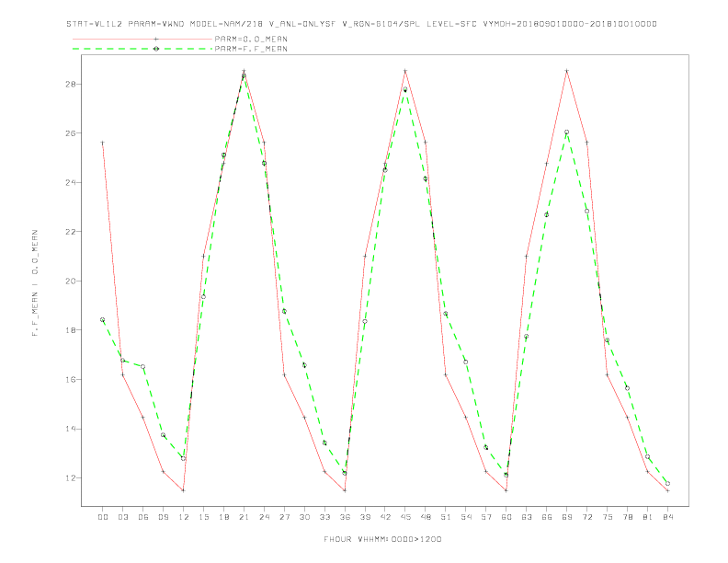
Task: Click y-axis tick label 16
Action: tap(71, 380)
